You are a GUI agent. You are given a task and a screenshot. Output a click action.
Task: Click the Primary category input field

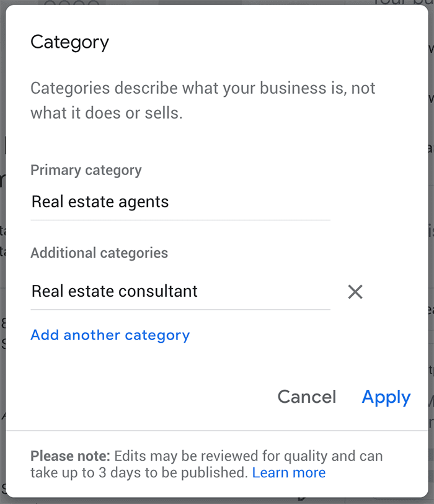(x=180, y=202)
